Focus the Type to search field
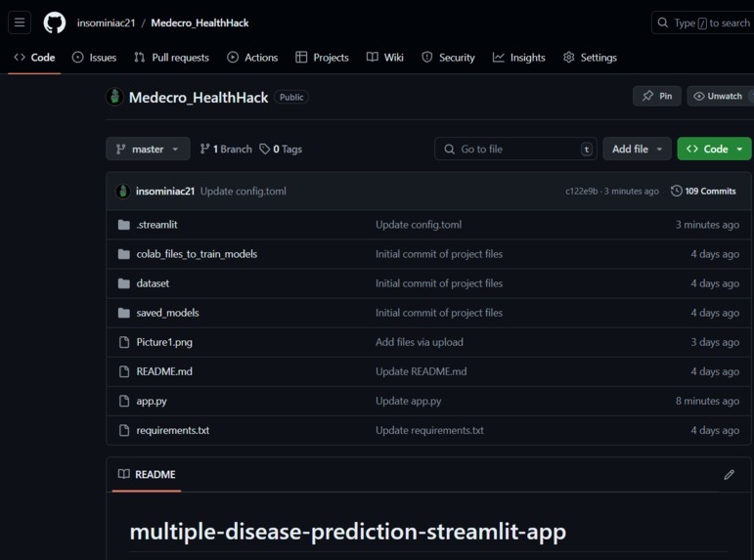This screenshot has width=754, height=560. pyautogui.click(x=702, y=22)
